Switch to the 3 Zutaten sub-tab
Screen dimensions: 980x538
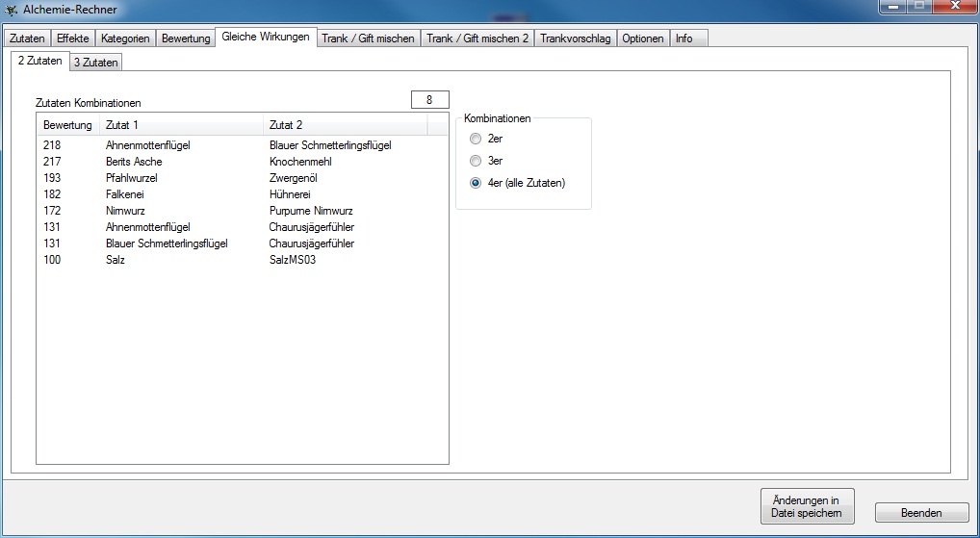[96, 63]
